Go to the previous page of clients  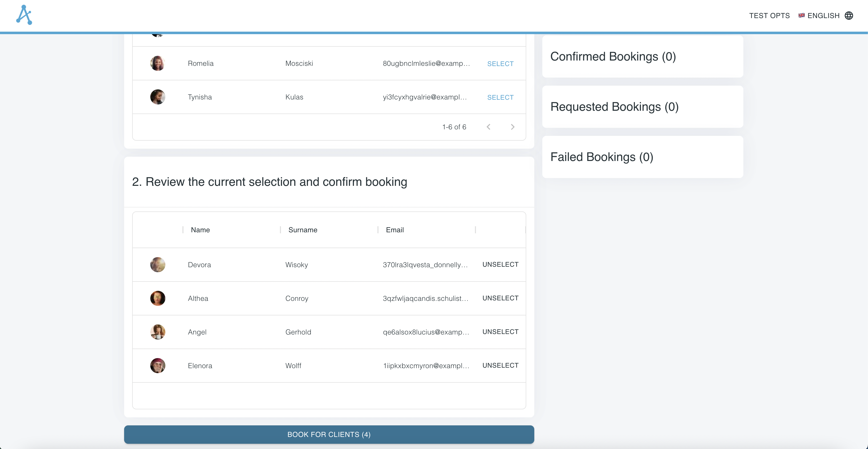coord(489,127)
